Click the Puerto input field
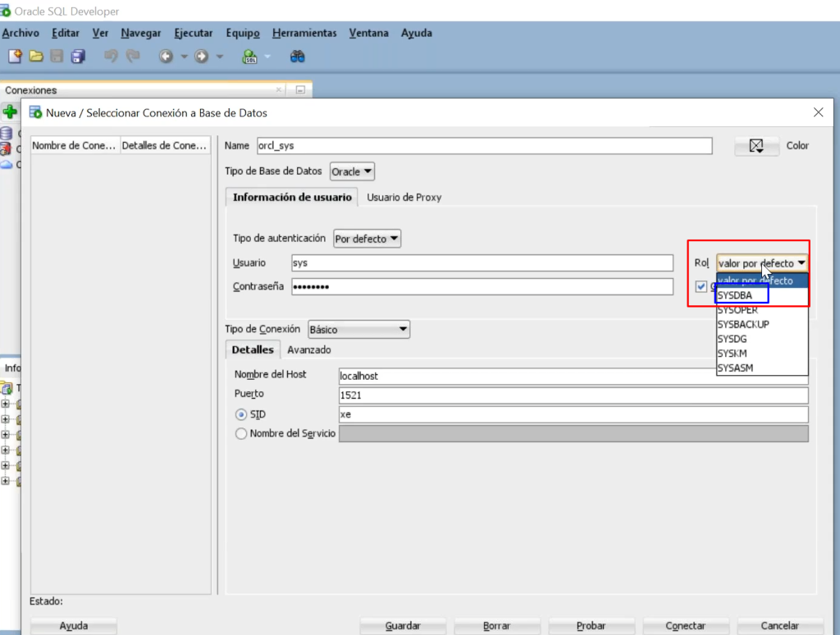The height and width of the screenshot is (635, 840). click(573, 395)
